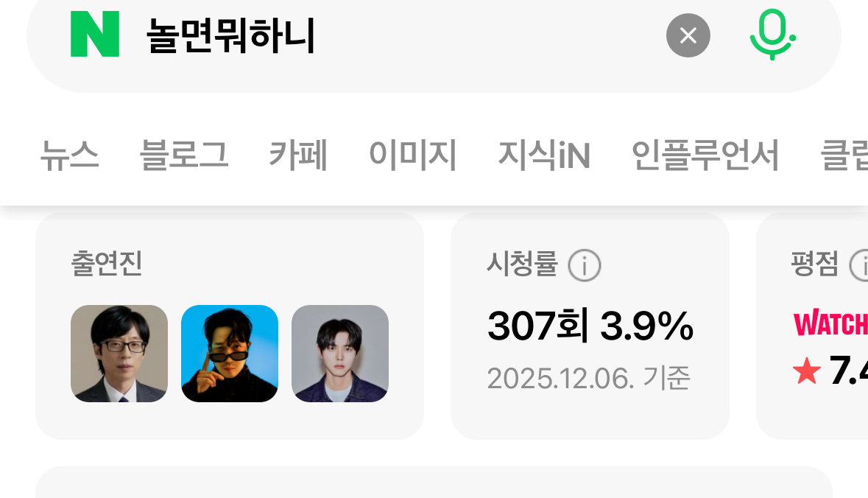Screen dimensions: 868x498
Task: Switch to the 지식iN tab
Action: point(544,155)
